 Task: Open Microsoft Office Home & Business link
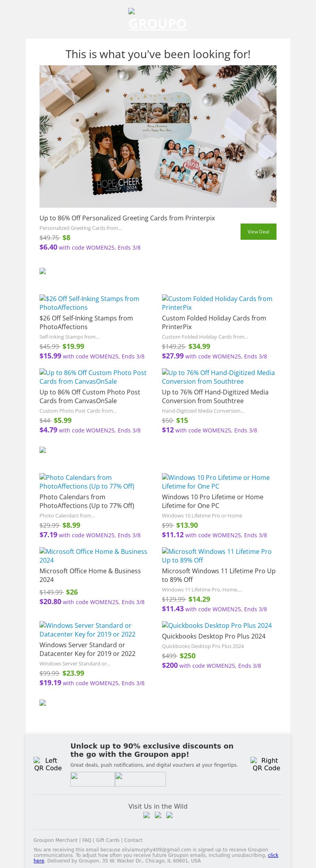click(93, 556)
